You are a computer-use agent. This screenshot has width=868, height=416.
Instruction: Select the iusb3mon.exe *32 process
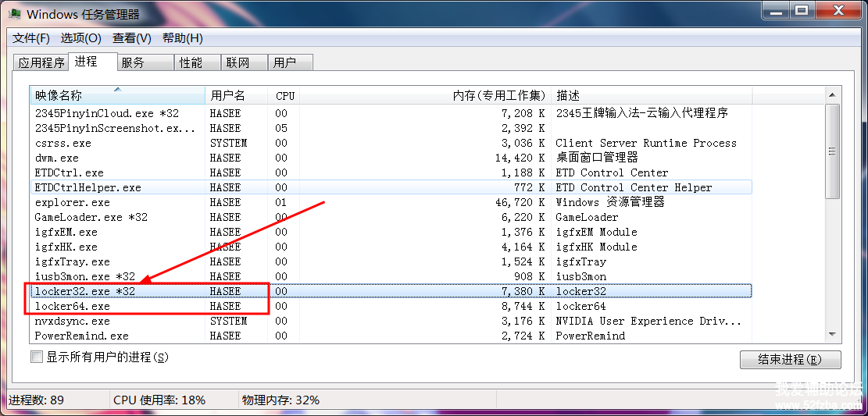pyautogui.click(x=391, y=276)
